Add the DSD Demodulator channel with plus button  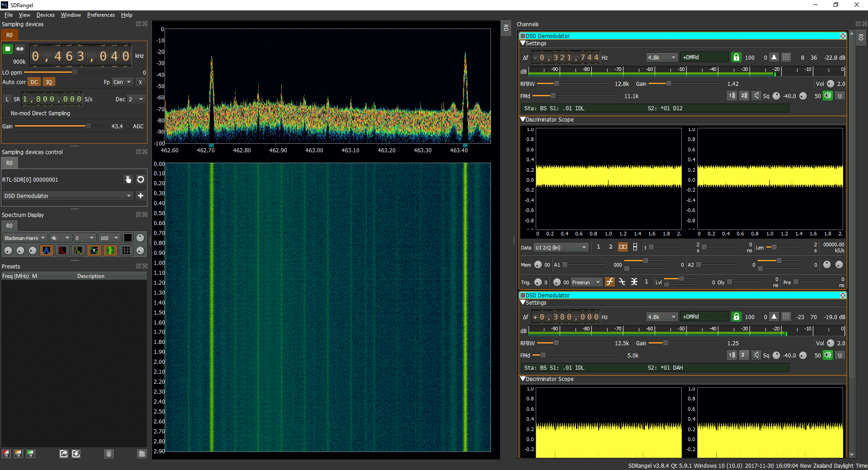[141, 196]
